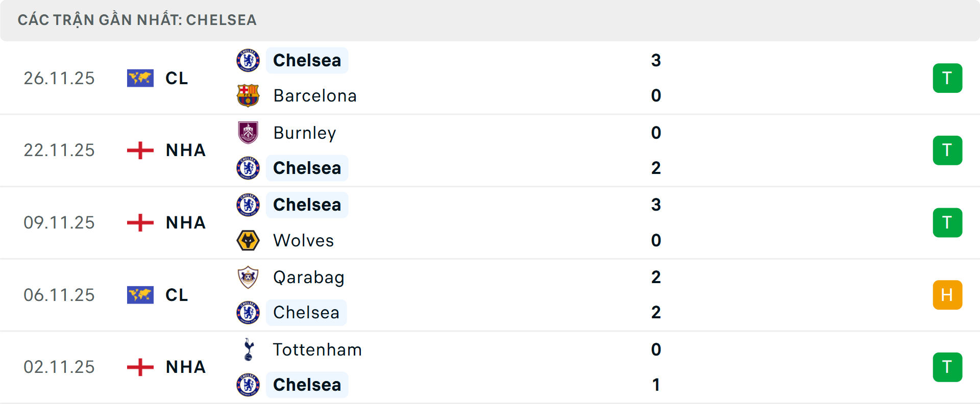The height and width of the screenshot is (404, 980).
Task: Click the Chelsea highlighted name in Wolves match
Action: pyautogui.click(x=307, y=205)
